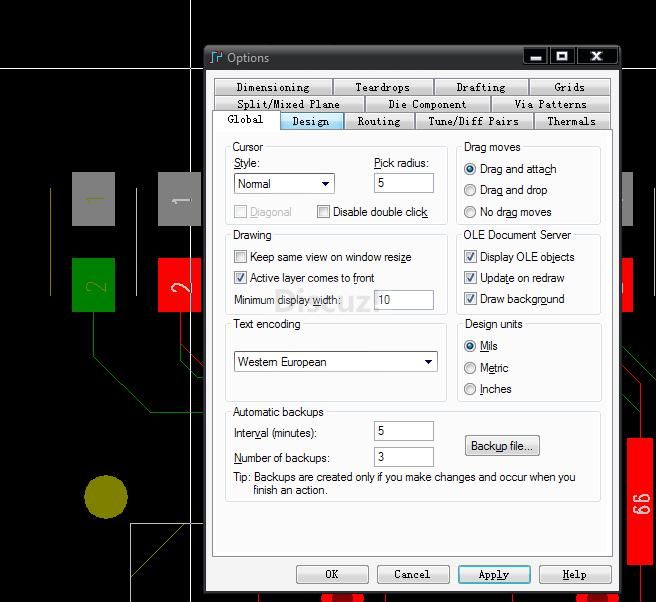
Task: Go to the Drafting tab
Action: click(x=481, y=87)
